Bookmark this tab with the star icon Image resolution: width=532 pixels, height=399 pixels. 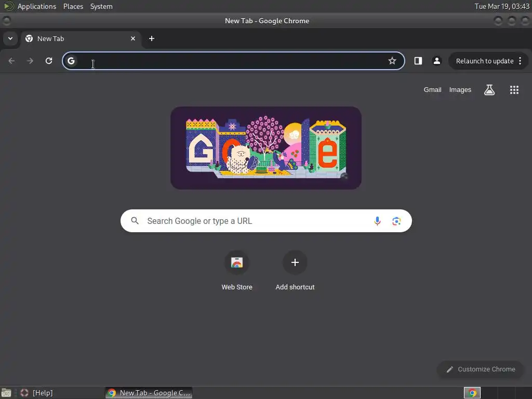(x=392, y=61)
